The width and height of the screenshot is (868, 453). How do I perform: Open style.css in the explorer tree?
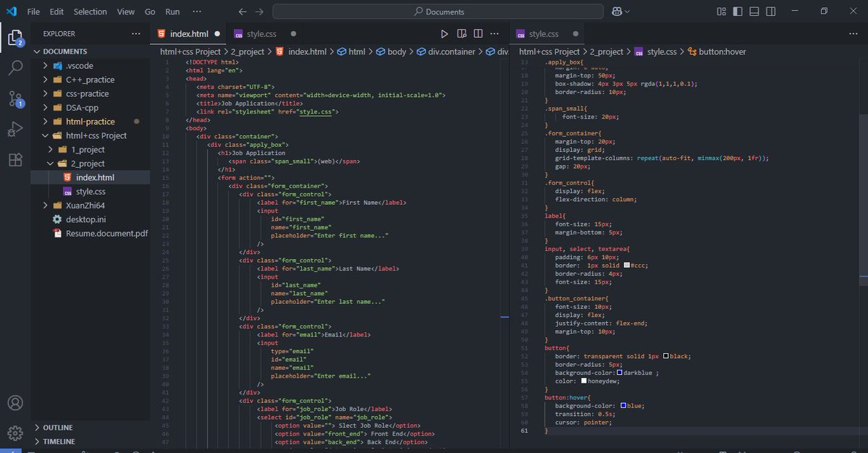90,191
